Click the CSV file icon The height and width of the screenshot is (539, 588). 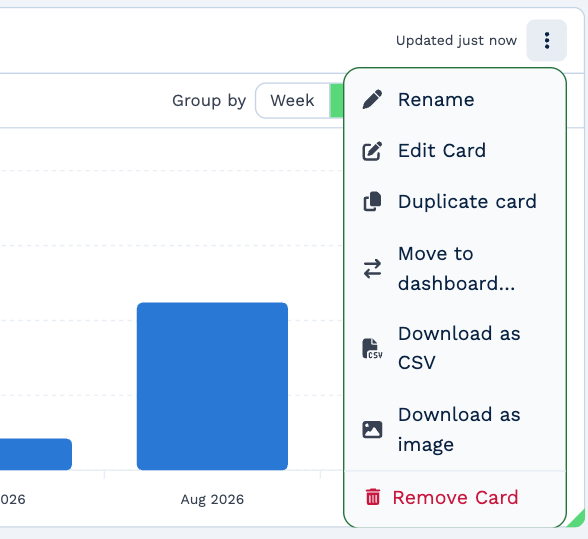[x=372, y=348]
